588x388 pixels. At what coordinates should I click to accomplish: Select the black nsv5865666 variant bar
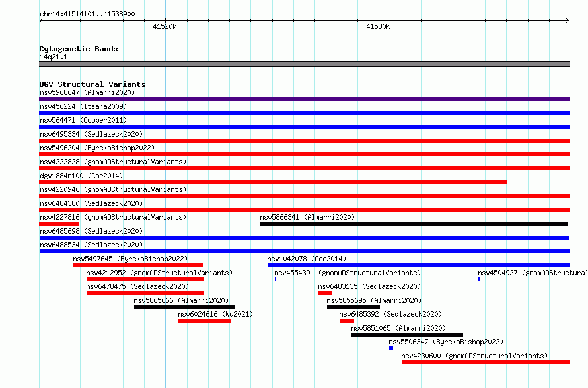(x=184, y=307)
